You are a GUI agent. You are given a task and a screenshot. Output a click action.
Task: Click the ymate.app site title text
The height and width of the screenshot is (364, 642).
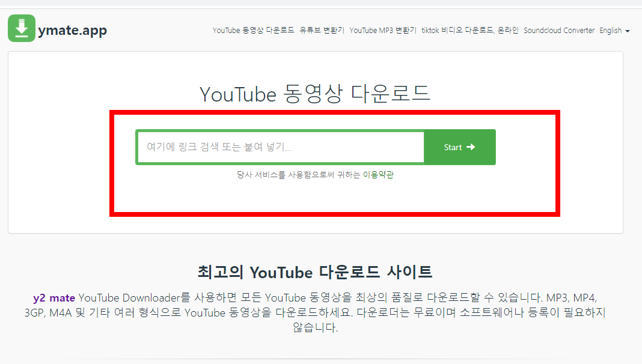click(73, 29)
